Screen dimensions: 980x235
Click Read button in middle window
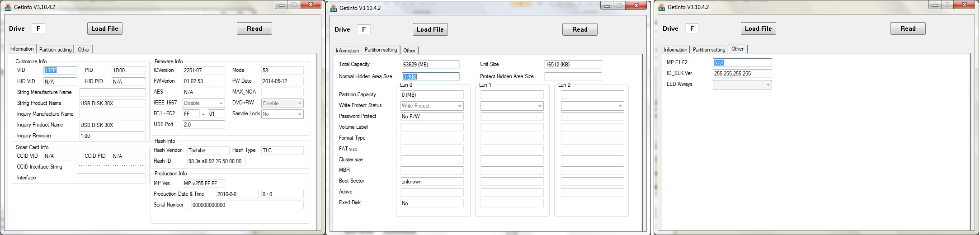[580, 29]
